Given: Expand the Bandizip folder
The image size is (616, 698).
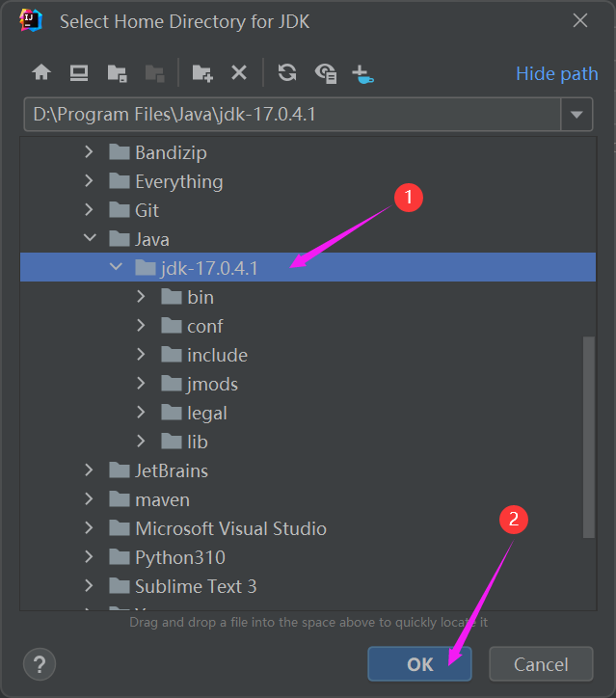Looking at the screenshot, I should point(89,152).
